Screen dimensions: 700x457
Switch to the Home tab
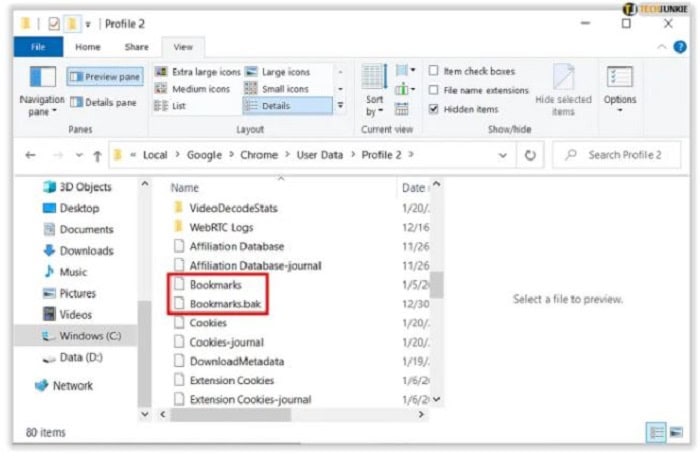tap(88, 47)
